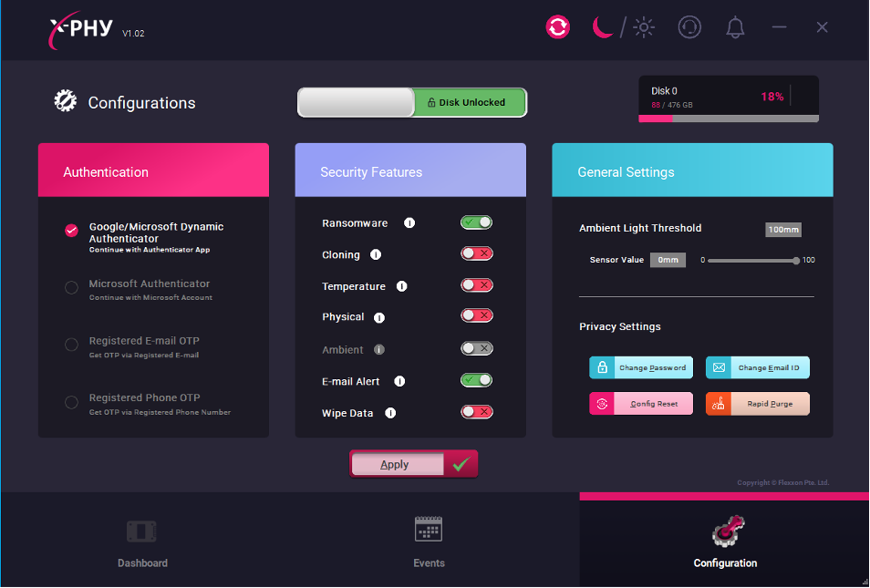This screenshot has width=870, height=588.
Task: Show info for E-mail Alert feature
Action: point(399,382)
